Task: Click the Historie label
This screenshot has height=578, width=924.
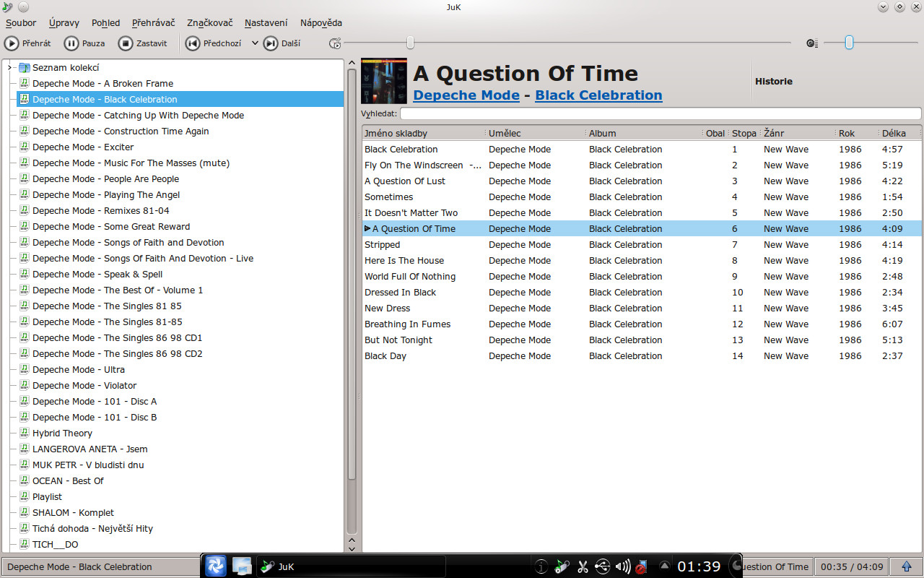Action: pyautogui.click(x=774, y=82)
